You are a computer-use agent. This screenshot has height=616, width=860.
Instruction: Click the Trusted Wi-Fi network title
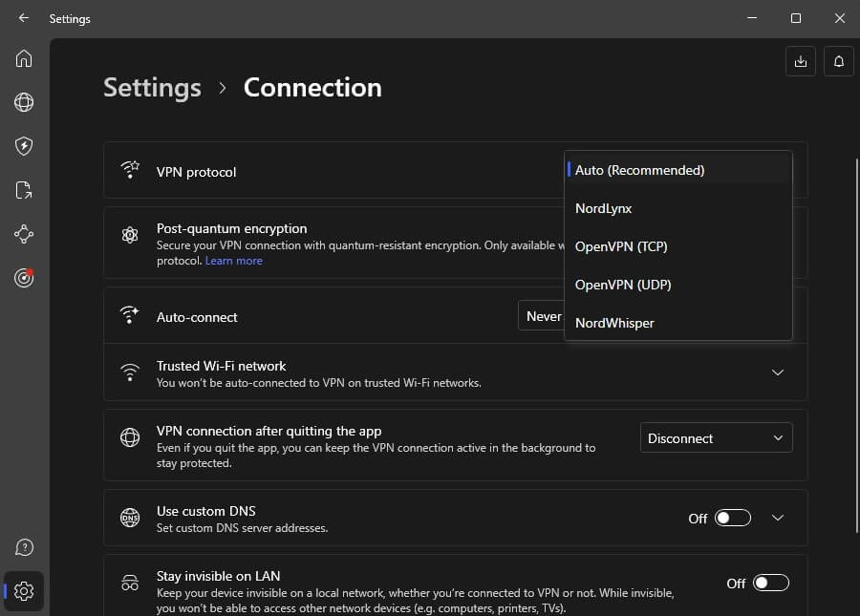coord(221,366)
